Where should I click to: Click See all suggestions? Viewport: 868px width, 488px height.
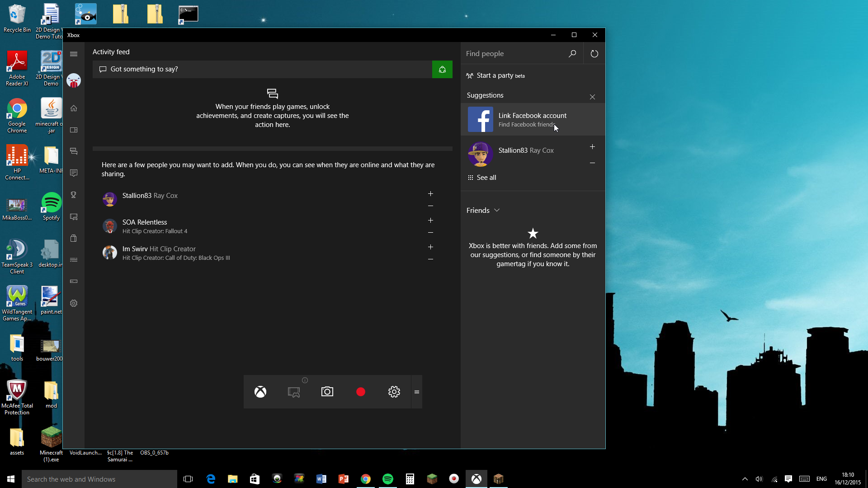point(482,178)
